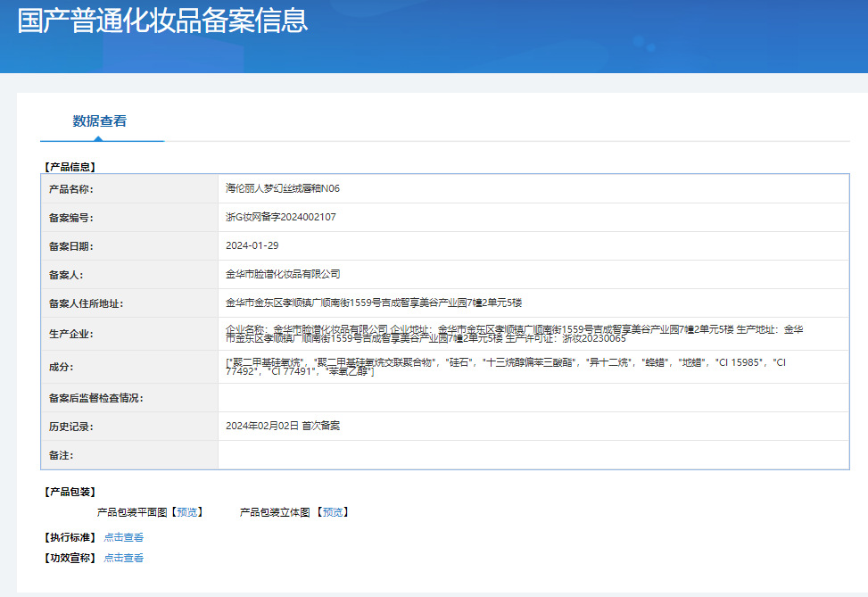Select product name 海伦丽人梦幻丝绒唇釉N06

(x=282, y=188)
